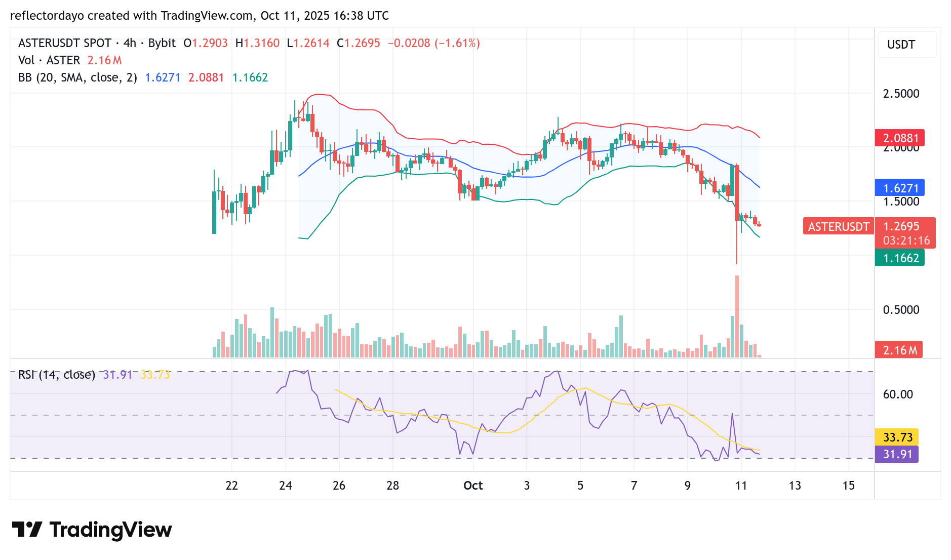This screenshot has width=951, height=560.
Task: Click the date label 3 on time axis
Action: pos(527,486)
